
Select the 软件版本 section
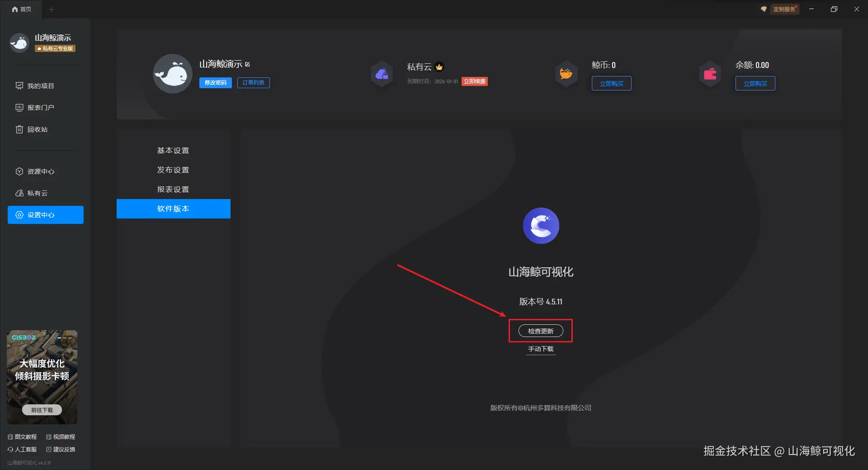pyautogui.click(x=174, y=209)
